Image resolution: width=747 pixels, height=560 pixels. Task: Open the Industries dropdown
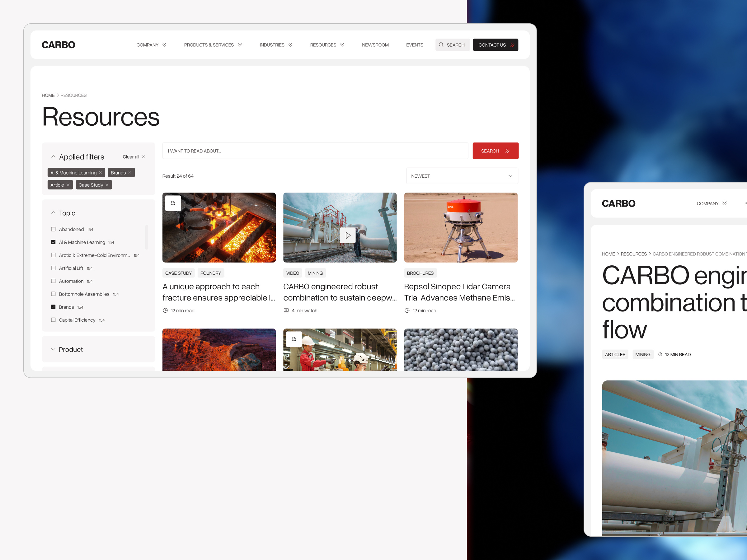click(x=276, y=45)
